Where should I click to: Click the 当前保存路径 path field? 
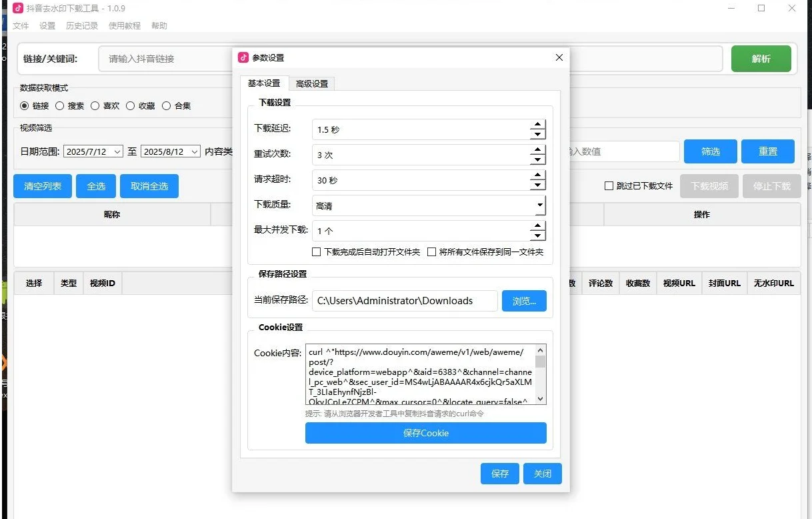click(x=405, y=301)
